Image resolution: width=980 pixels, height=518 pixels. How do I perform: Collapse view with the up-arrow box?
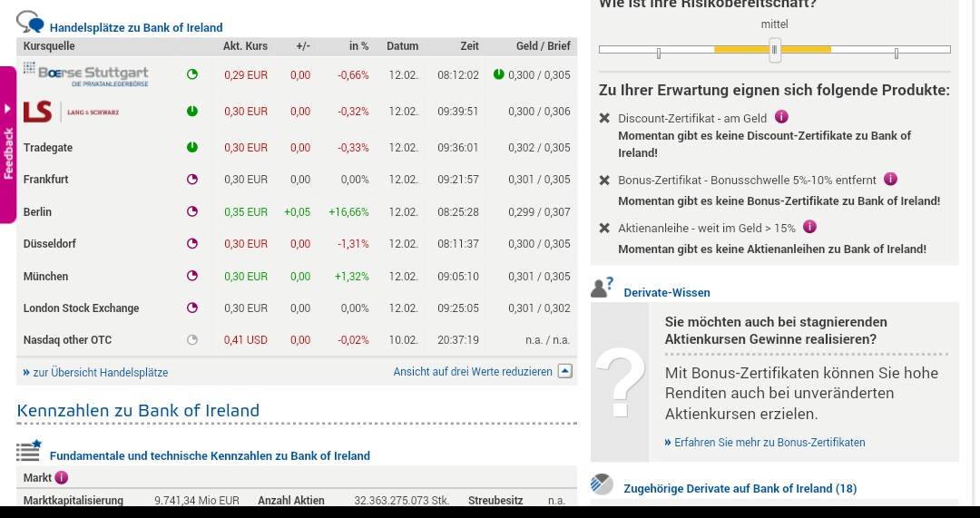pos(564,371)
